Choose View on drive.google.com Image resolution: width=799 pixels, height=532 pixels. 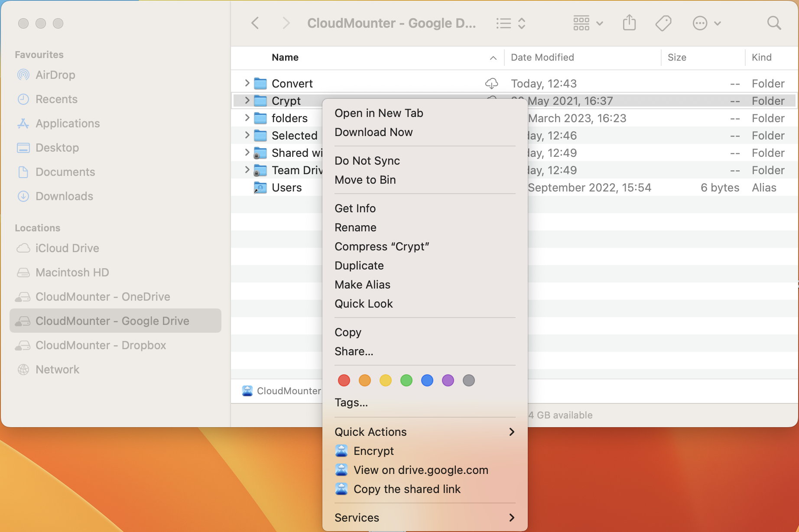[425, 470]
